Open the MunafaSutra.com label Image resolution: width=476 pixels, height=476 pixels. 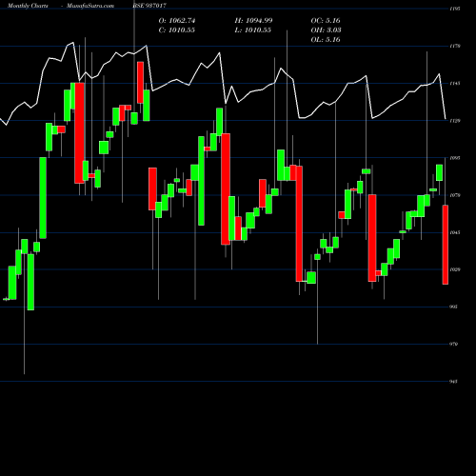[x=90, y=6]
